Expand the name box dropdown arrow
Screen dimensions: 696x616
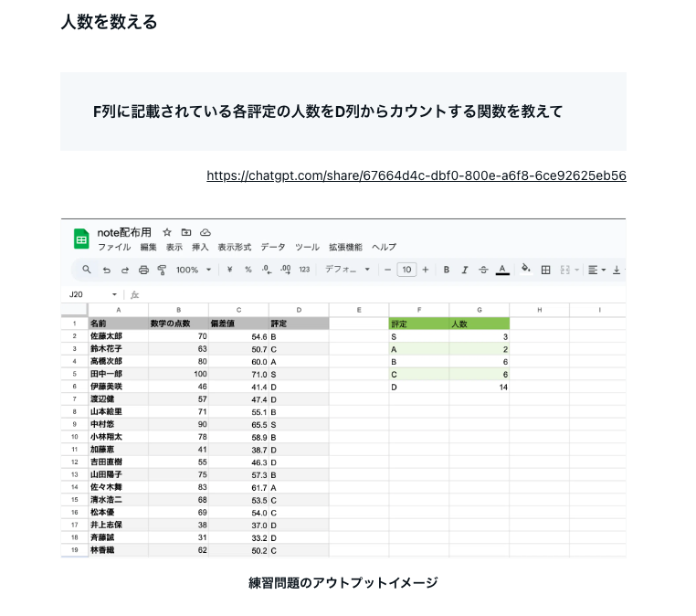pyautogui.click(x=114, y=294)
